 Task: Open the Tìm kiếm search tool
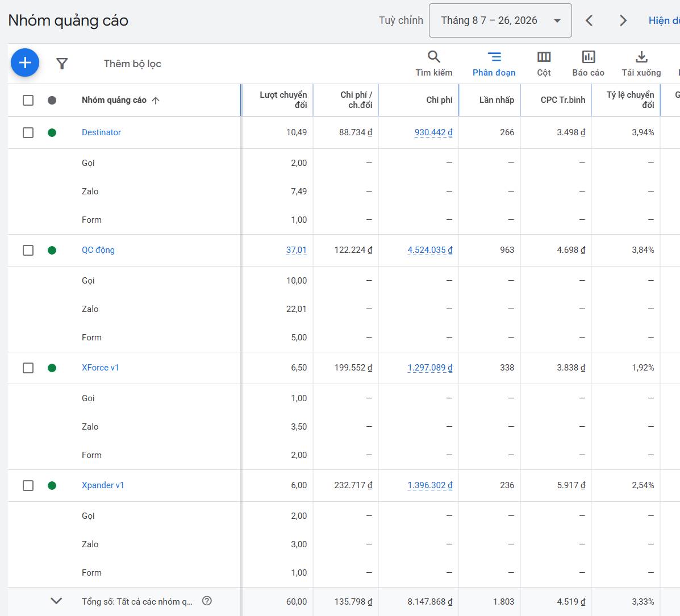433,64
